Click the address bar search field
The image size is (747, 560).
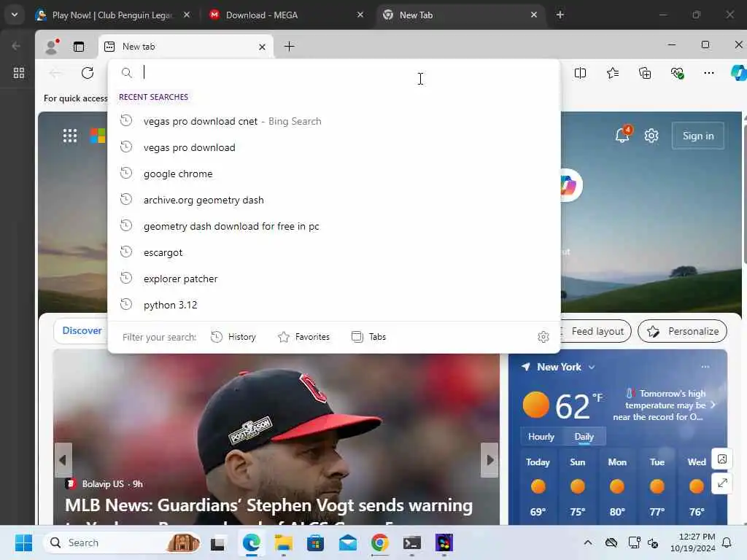pos(333,72)
